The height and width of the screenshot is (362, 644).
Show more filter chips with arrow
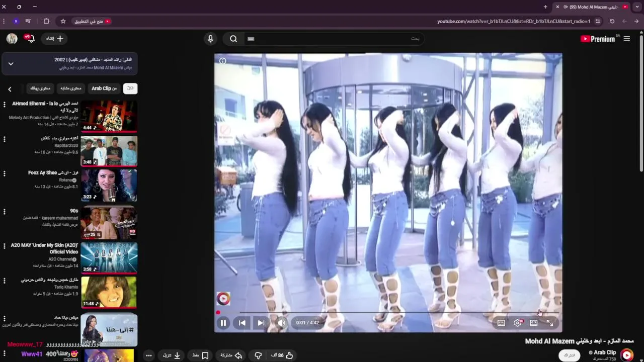[x=10, y=89]
